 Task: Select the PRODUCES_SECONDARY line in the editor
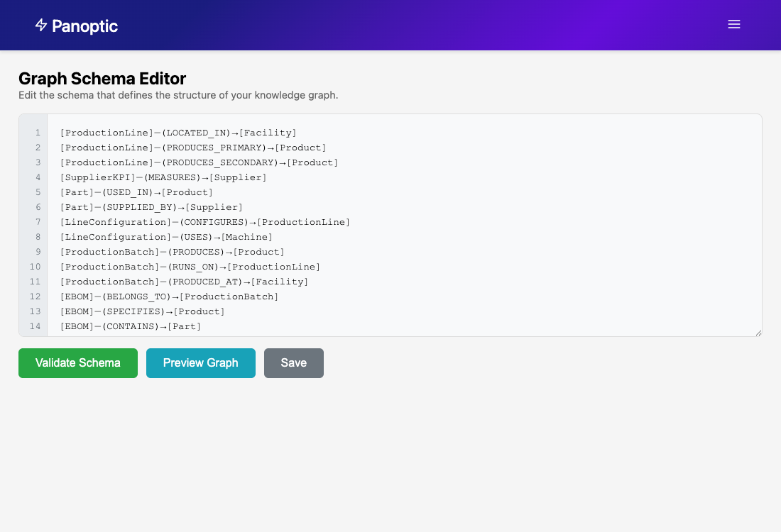199,162
